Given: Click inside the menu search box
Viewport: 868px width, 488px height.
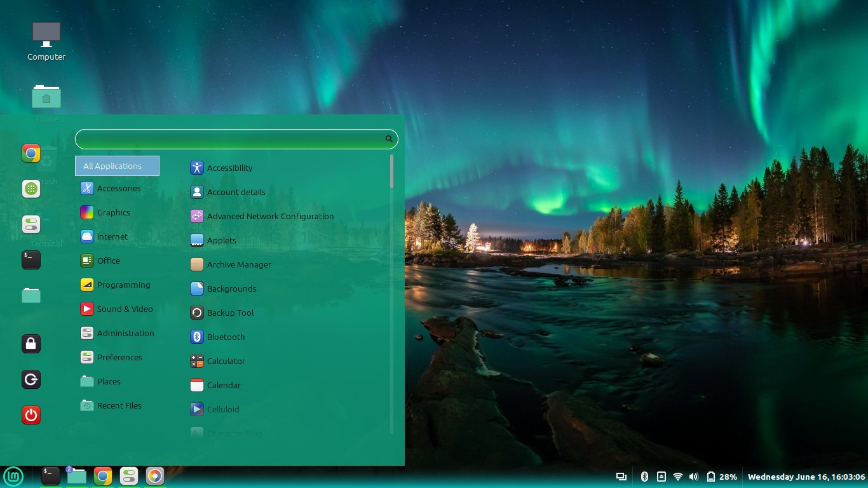Looking at the screenshot, I should (236, 139).
